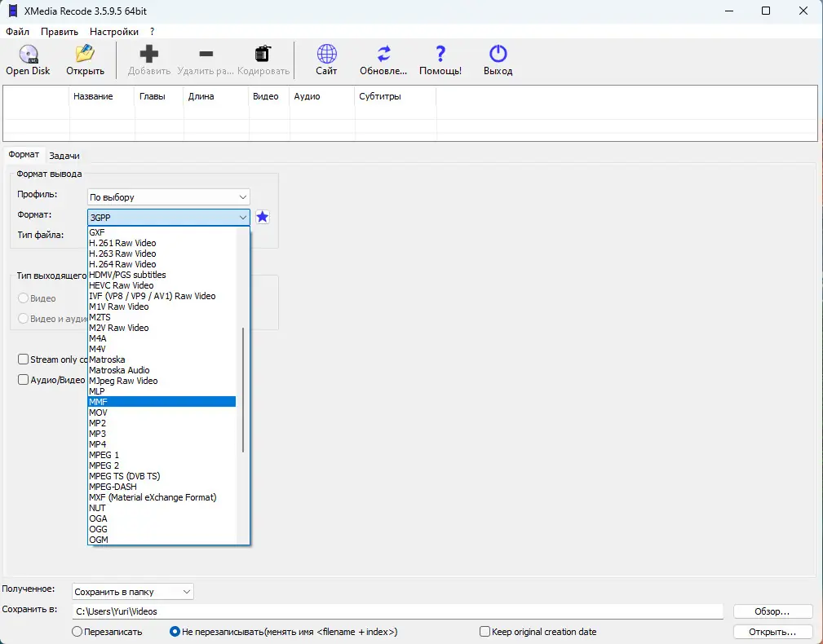The width and height of the screenshot is (823, 644).
Task: Toggle the Аудио/Видео checkbox
Action: (x=23, y=380)
